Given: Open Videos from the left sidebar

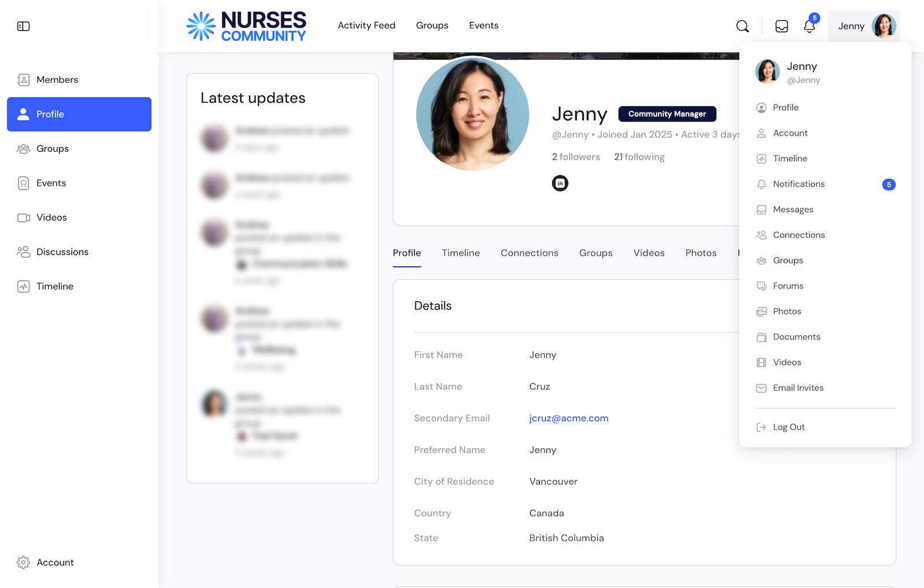Looking at the screenshot, I should pos(52,218).
